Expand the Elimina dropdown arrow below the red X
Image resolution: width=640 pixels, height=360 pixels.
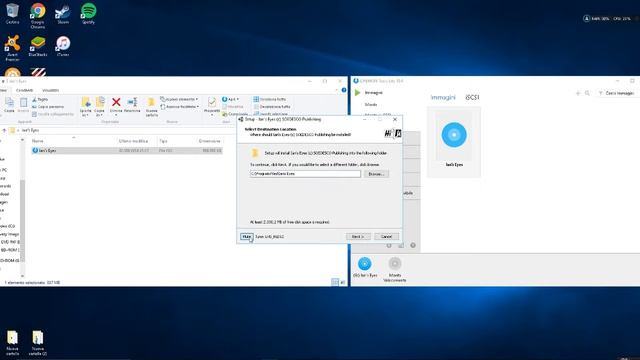pos(116,115)
